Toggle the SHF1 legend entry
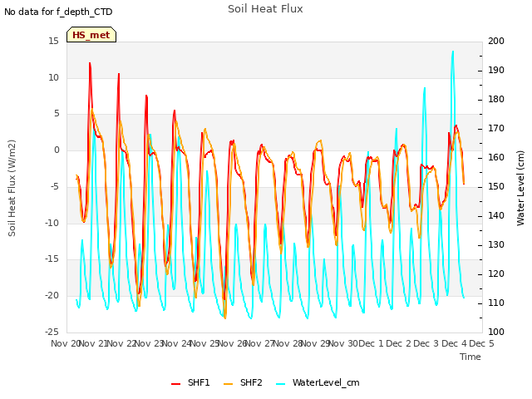Screen dimensions: 532x399 tap(190, 382)
